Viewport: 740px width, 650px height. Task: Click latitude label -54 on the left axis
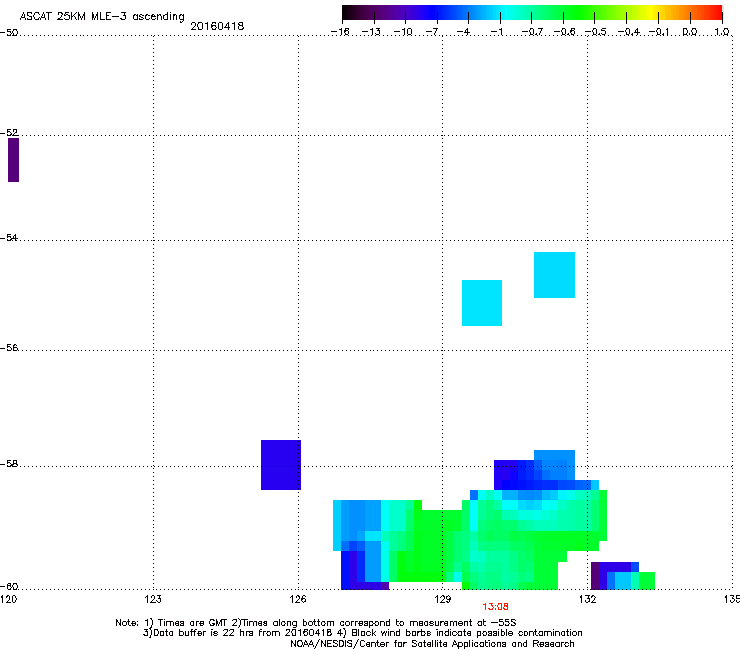pyautogui.click(x=9, y=237)
